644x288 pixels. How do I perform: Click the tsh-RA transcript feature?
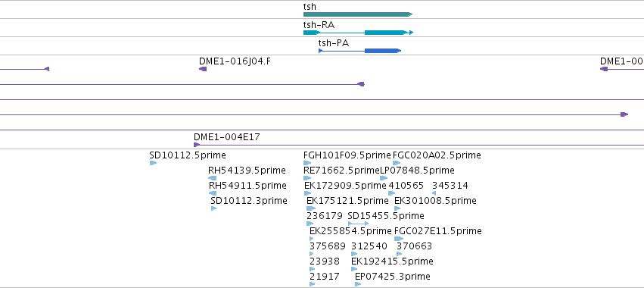click(x=358, y=33)
